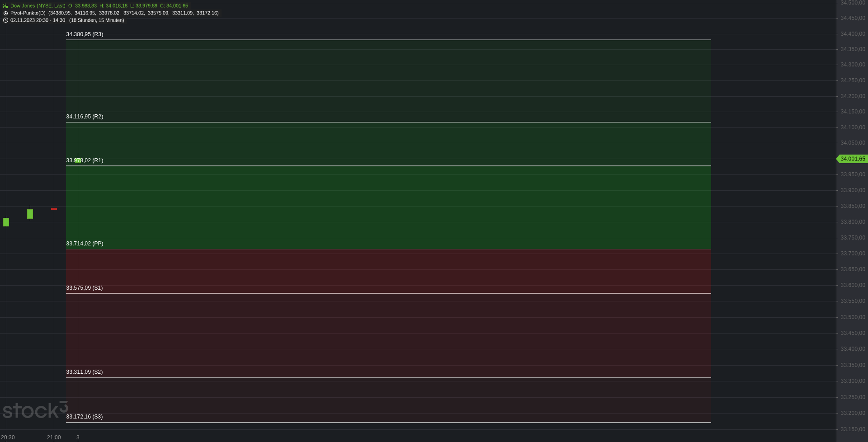Click the candlestick chart-type icon beside Dow Jones
This screenshot has height=442, width=868.
pyautogui.click(x=5, y=6)
